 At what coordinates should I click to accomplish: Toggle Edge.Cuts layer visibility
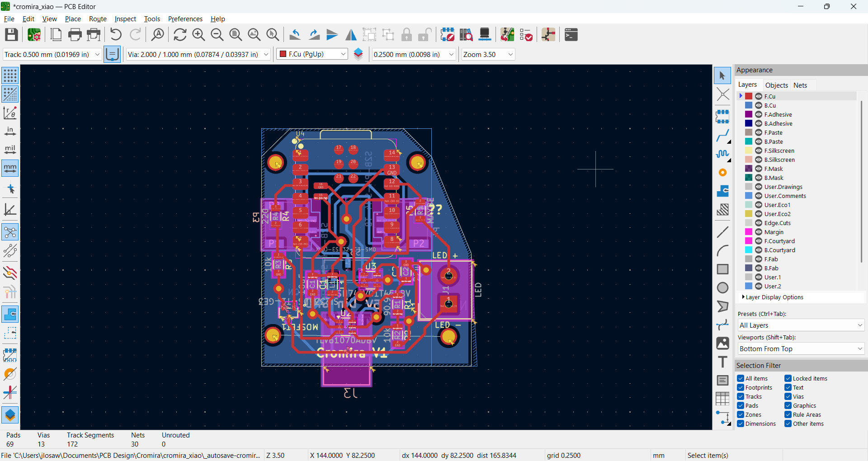click(x=759, y=223)
